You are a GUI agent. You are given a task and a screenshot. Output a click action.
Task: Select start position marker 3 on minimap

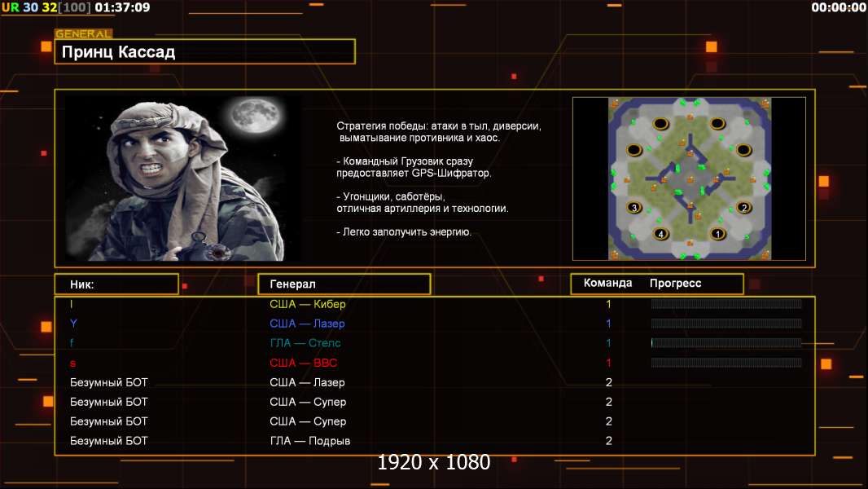click(634, 208)
